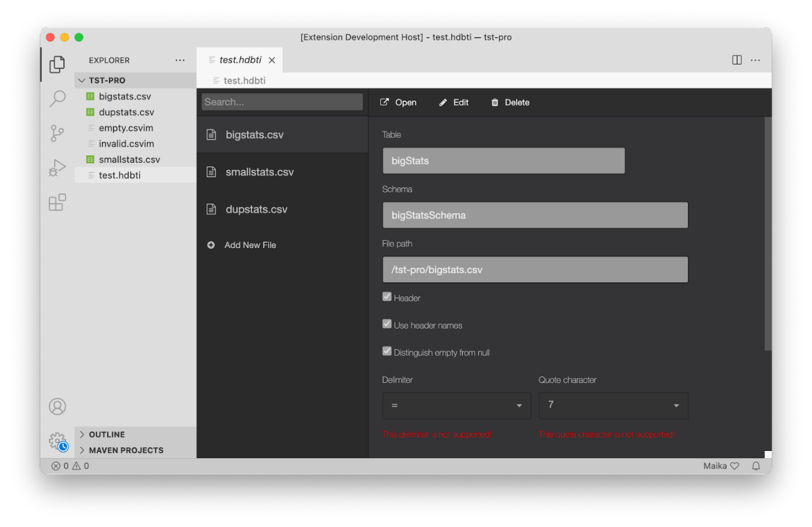The image size is (812, 527).
Task: Open the Source Control view
Action: click(57, 133)
